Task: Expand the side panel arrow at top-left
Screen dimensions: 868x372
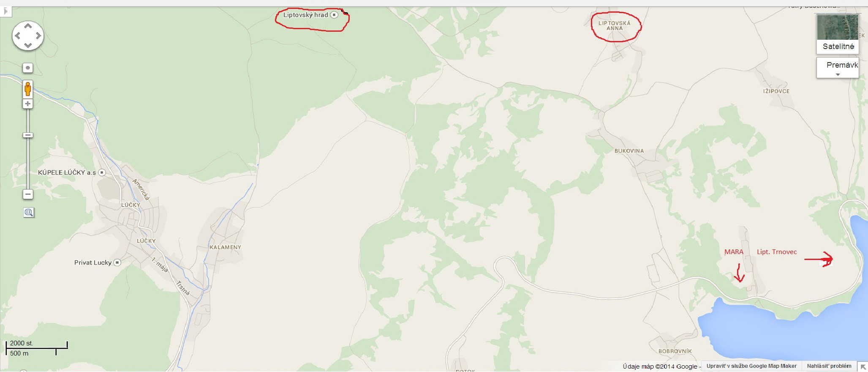Action: coord(5,11)
